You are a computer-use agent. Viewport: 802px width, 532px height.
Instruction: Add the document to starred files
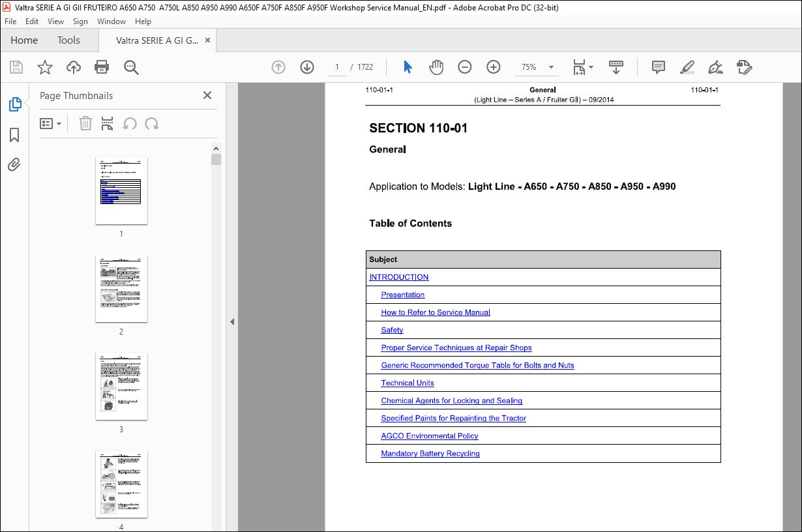pyautogui.click(x=45, y=67)
